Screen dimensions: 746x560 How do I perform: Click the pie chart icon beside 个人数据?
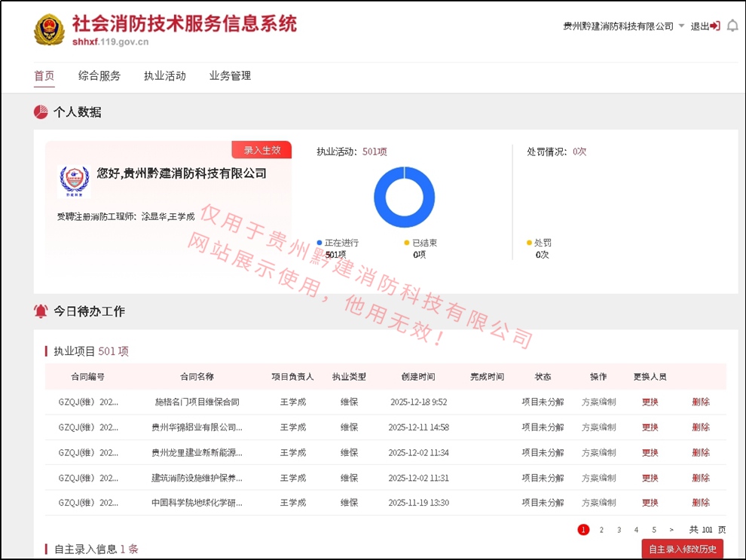(x=41, y=112)
